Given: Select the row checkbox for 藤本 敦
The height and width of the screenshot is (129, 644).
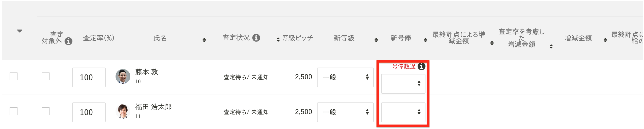Looking at the screenshot, I should [x=14, y=76].
